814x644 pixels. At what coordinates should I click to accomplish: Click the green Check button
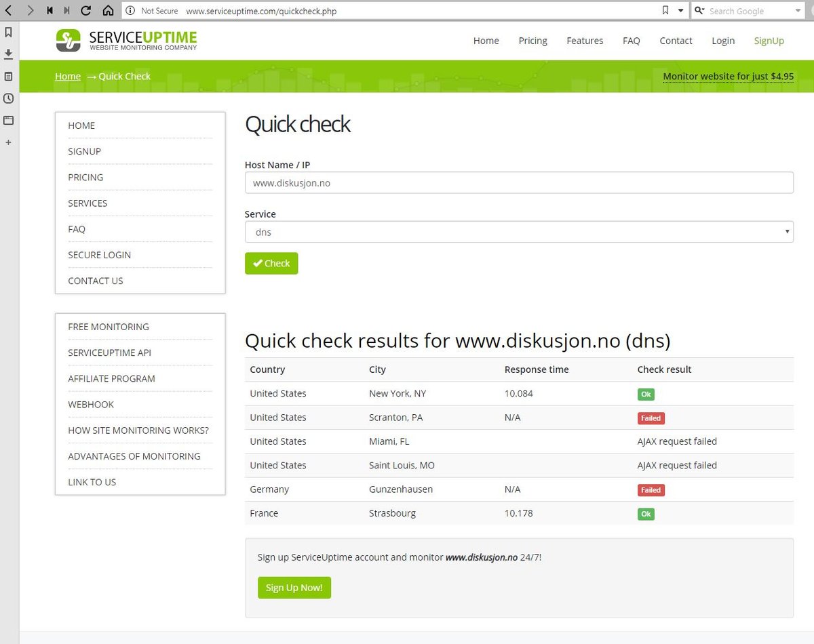click(x=271, y=263)
